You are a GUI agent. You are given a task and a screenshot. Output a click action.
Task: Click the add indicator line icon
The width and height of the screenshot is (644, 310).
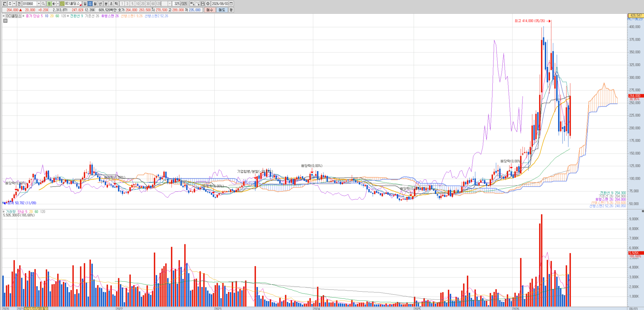[197, 3]
